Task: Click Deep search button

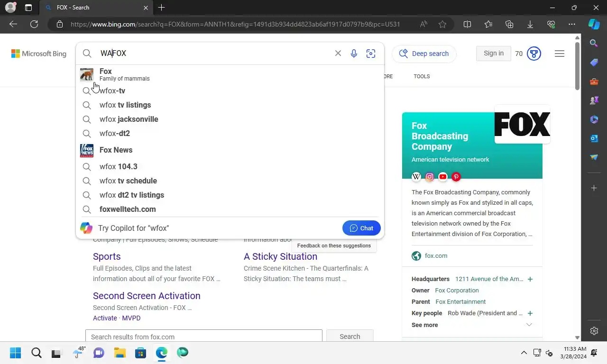Action: click(424, 54)
